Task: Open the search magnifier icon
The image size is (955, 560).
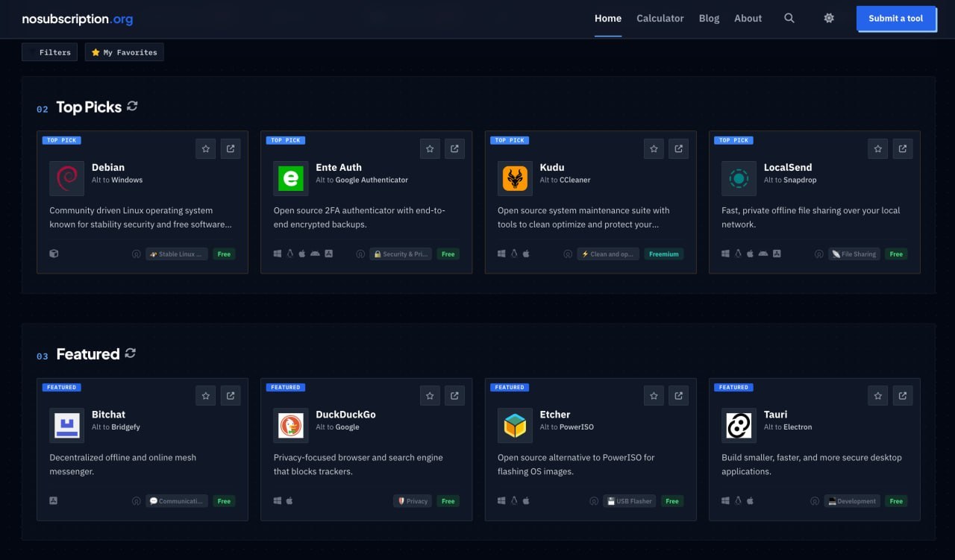Action: [x=789, y=19]
